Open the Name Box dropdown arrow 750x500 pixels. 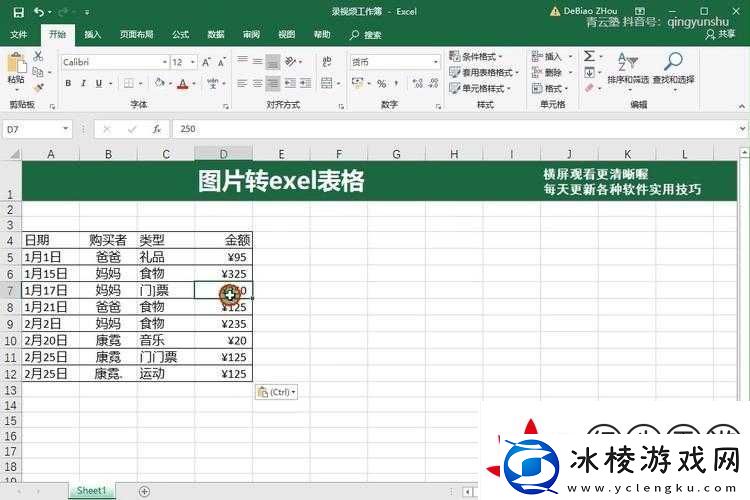point(66,129)
